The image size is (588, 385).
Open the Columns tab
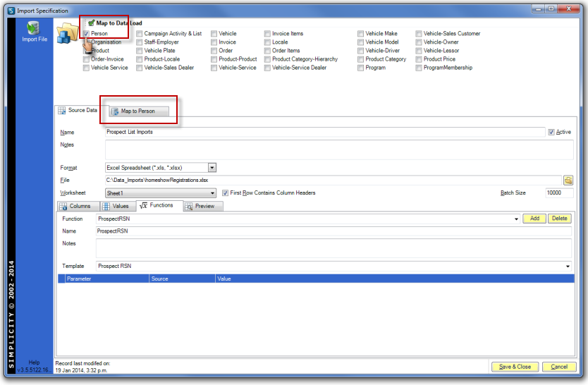(75, 206)
